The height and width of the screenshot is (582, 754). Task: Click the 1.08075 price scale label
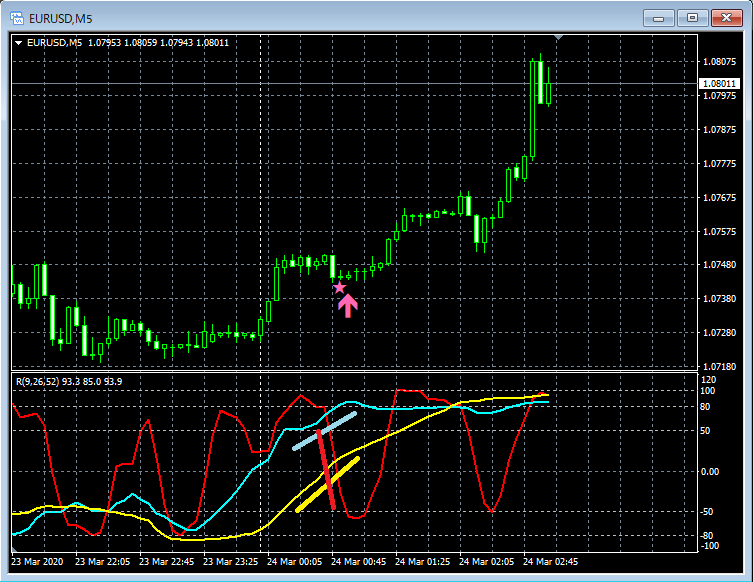pos(719,62)
